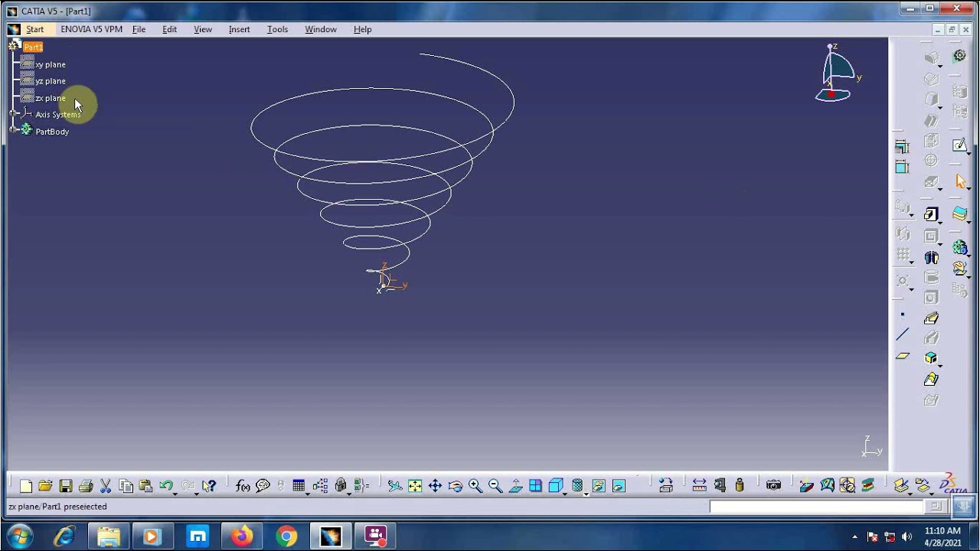
Task: Select Part1 root in the tree
Action: click(x=33, y=47)
